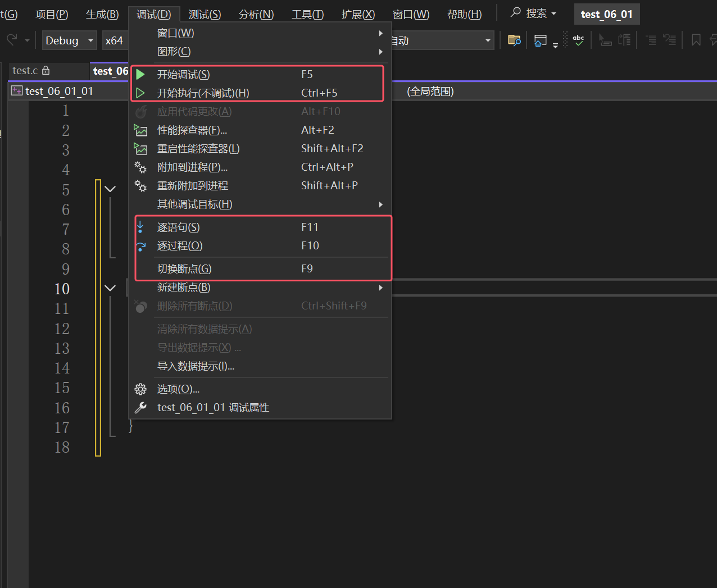Select 选项(O)... menu item
Viewport: 717px width, 588px height.
coord(260,389)
